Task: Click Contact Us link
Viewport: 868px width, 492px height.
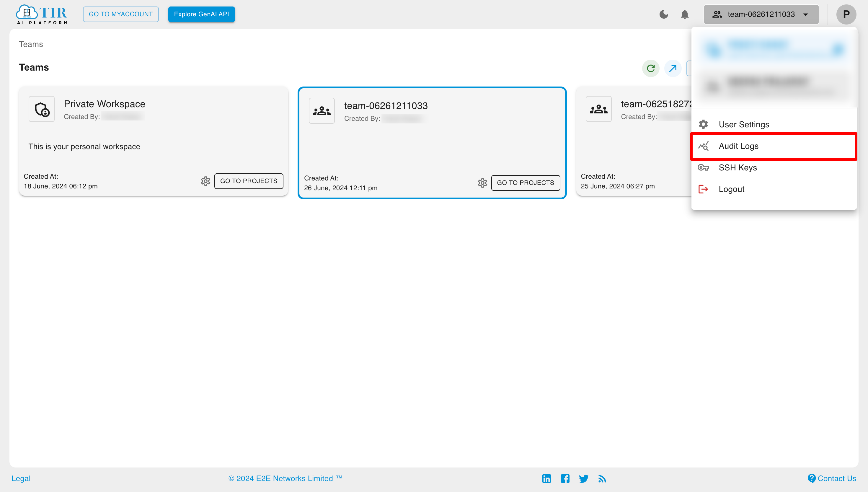Action: point(831,478)
